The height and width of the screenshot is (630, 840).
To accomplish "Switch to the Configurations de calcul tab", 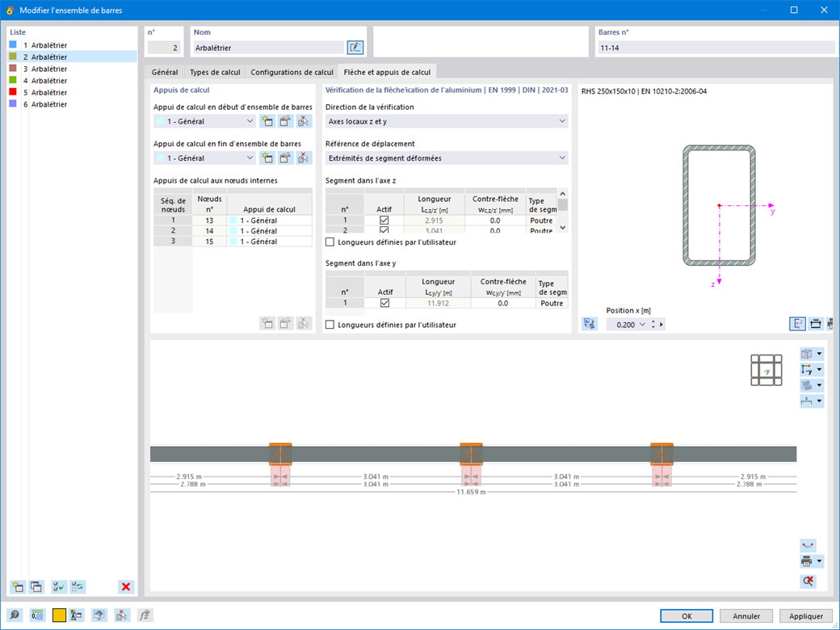I will pyautogui.click(x=292, y=72).
